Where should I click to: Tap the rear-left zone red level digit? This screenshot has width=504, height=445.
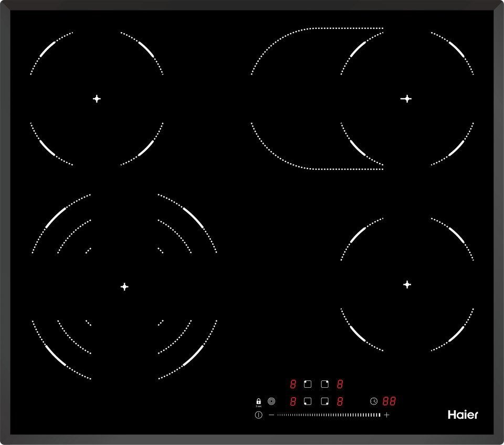coord(293,384)
